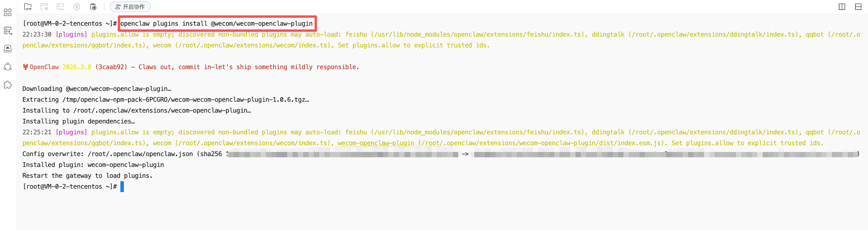Image resolution: width=868 pixels, height=230 pixels.
Task: Click the underlined wecom-openclaw-plugin link text
Action: pos(376,143)
